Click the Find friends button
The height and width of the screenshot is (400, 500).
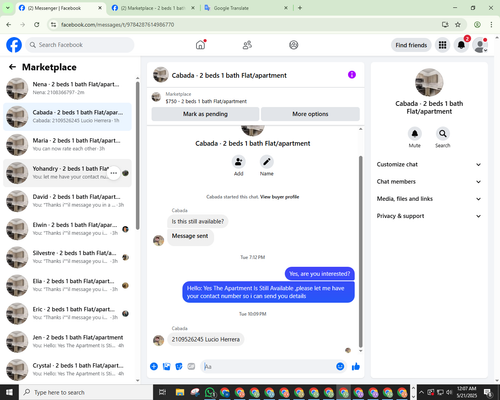point(411,45)
